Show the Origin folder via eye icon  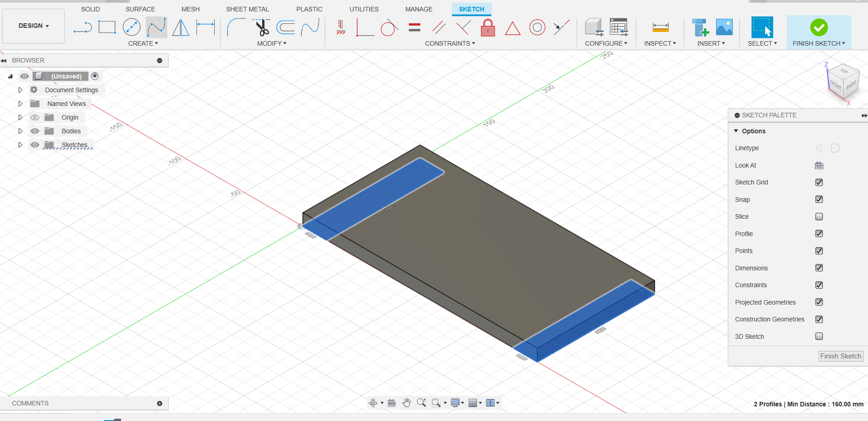coord(35,117)
